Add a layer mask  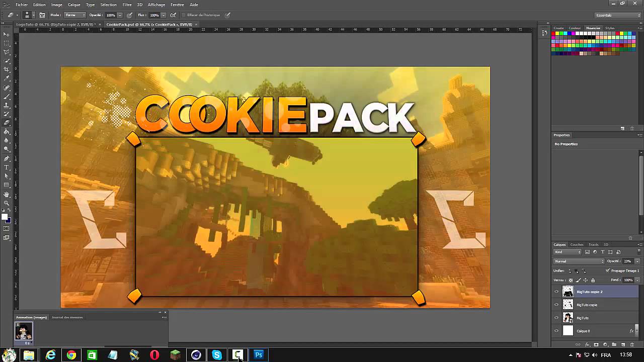tap(596, 344)
